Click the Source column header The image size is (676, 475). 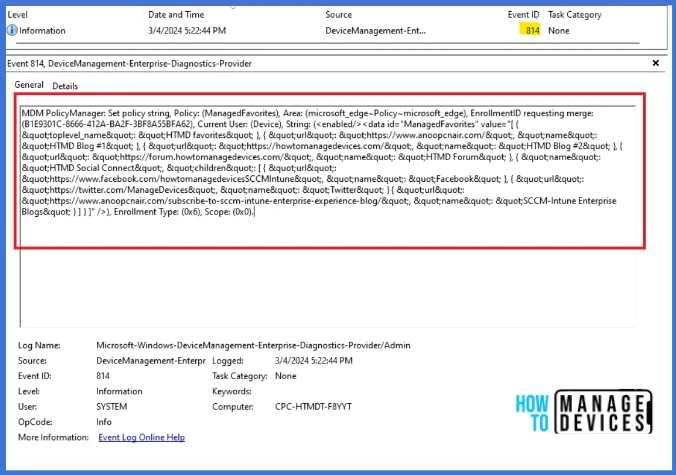tap(338, 15)
